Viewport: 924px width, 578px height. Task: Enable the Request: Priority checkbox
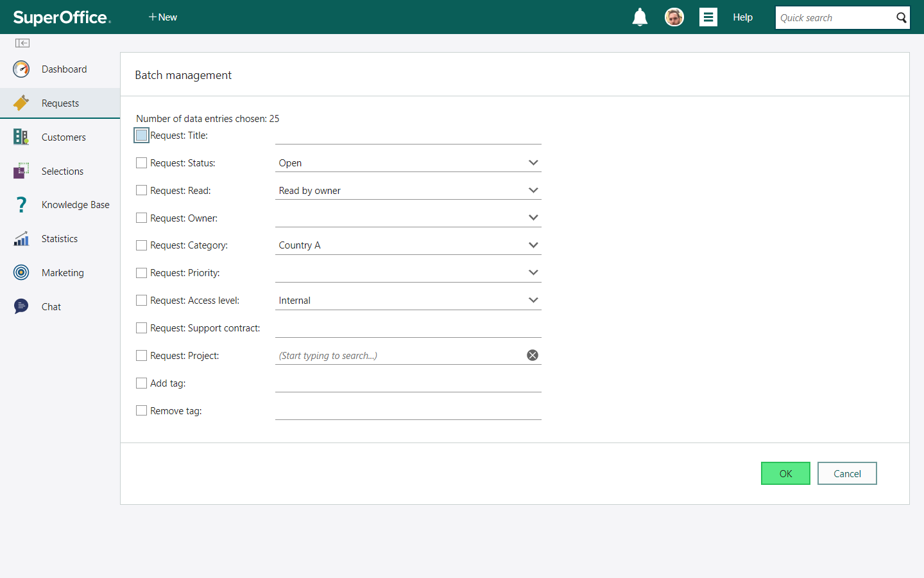[142, 273]
